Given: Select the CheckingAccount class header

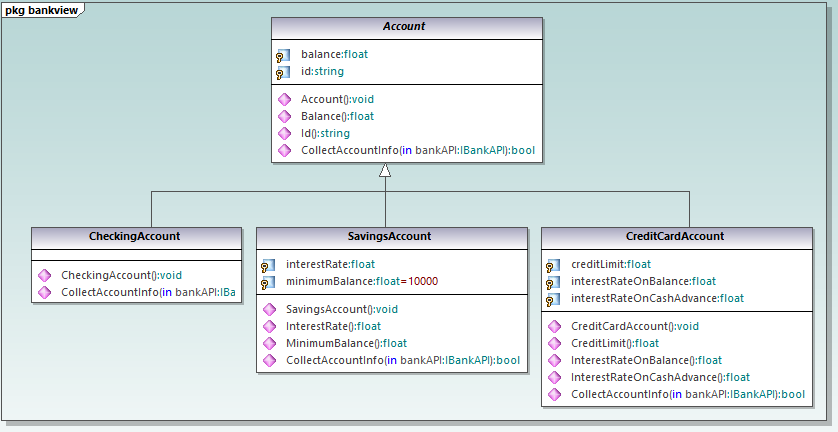Looking at the screenshot, I should pyautogui.click(x=135, y=237).
